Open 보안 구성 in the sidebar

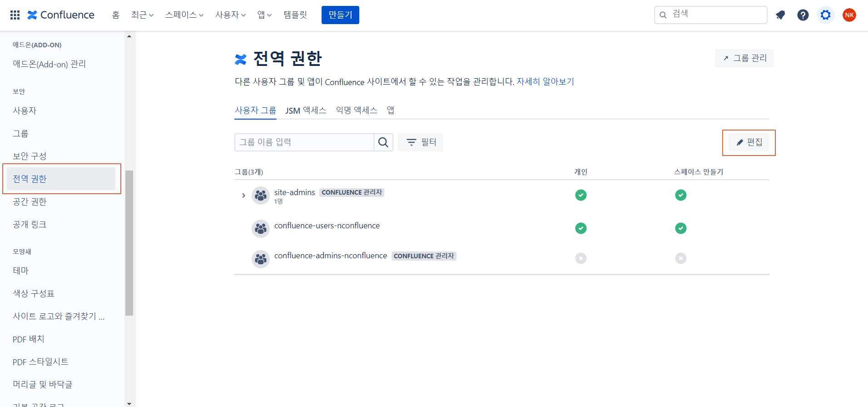point(30,156)
